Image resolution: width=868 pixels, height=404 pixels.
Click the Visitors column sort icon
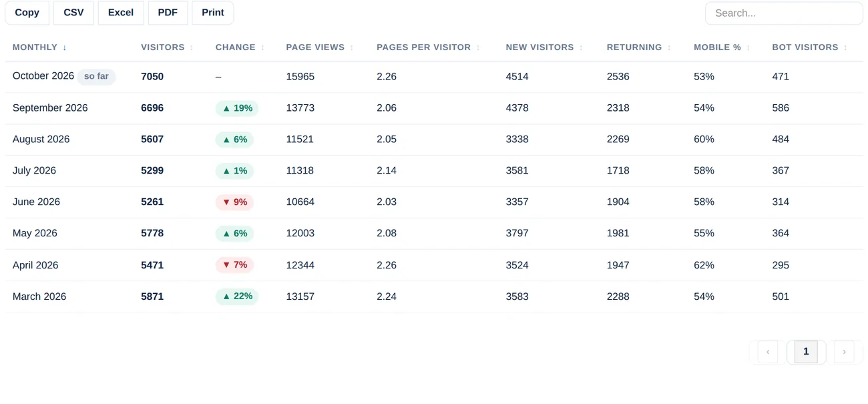point(192,47)
